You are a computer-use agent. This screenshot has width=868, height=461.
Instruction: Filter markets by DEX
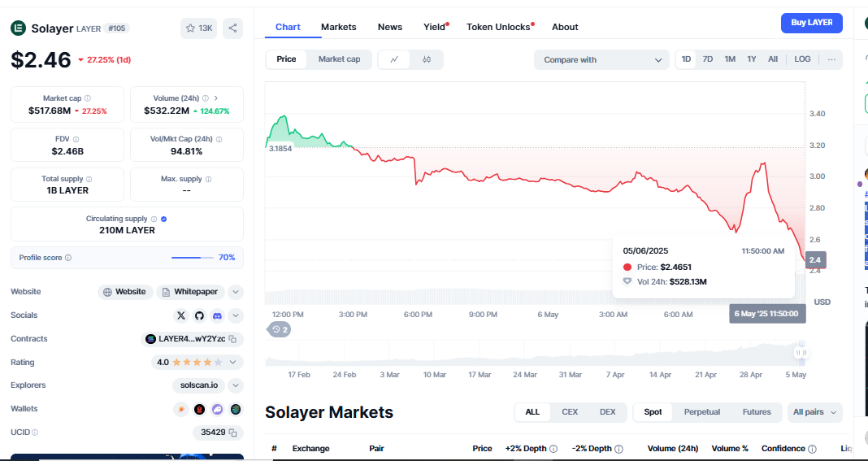[607, 412]
